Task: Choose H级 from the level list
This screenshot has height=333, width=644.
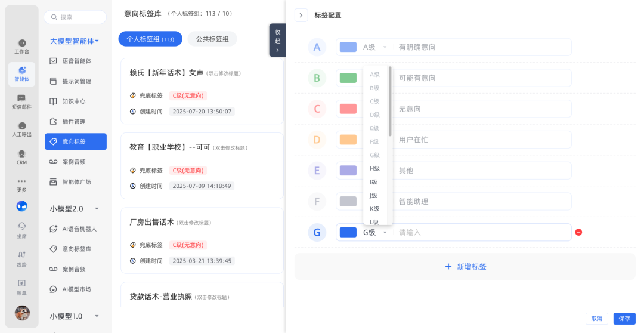Action: (375, 169)
